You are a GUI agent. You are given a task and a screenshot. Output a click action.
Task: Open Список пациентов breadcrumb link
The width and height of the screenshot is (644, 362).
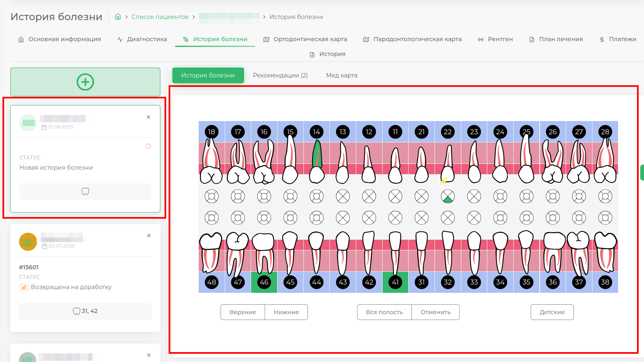tap(160, 17)
